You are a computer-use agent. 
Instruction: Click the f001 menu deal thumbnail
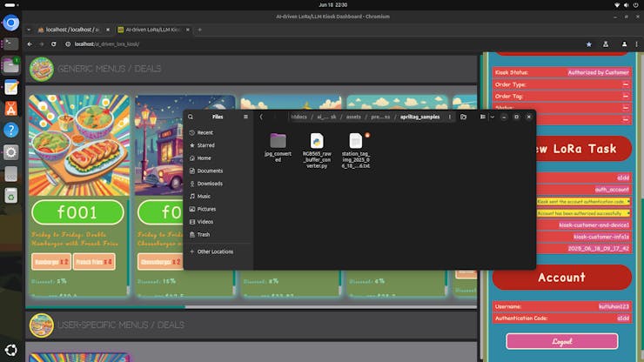pyautogui.click(x=77, y=144)
